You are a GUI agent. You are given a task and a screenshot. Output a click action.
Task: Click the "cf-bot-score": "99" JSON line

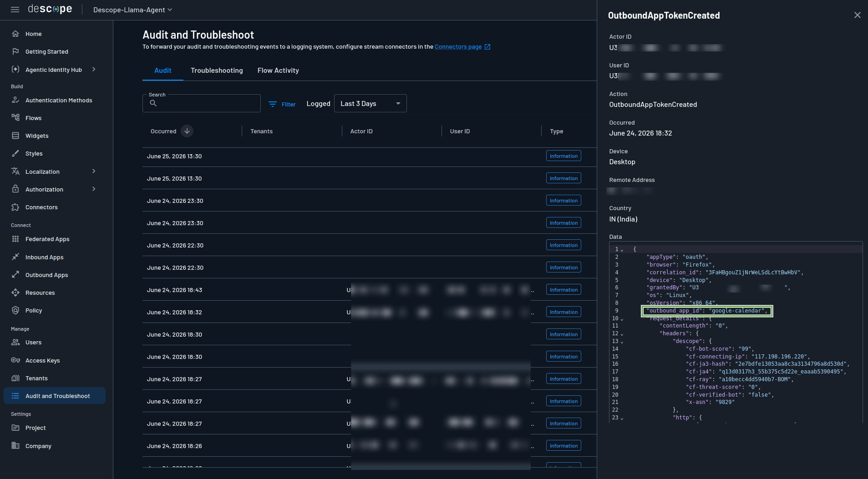point(720,349)
